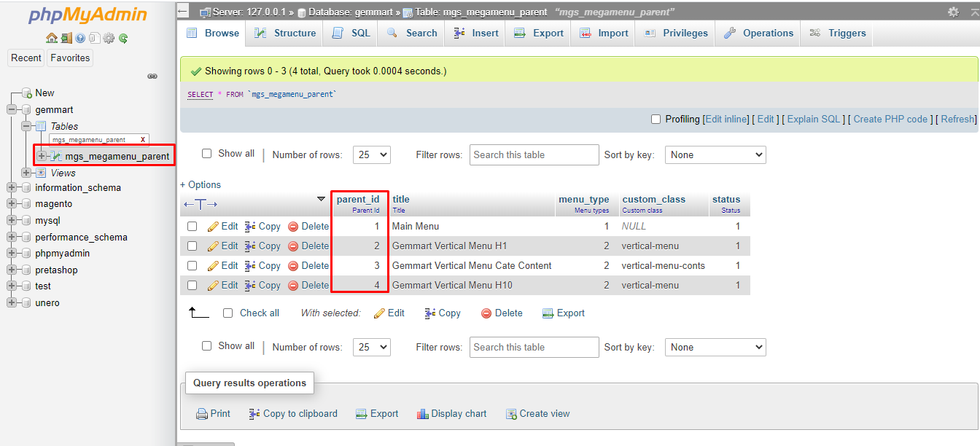Open the Operations tab
The height and width of the screenshot is (446, 980).
tap(758, 34)
